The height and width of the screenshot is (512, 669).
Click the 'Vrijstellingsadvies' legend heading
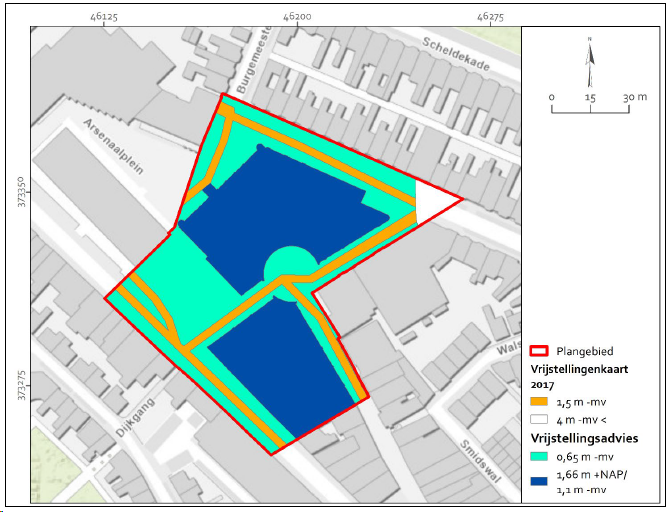pyautogui.click(x=585, y=438)
